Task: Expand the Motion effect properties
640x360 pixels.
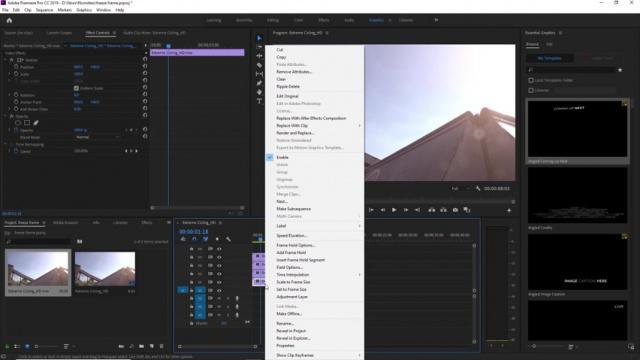Action: [6, 60]
